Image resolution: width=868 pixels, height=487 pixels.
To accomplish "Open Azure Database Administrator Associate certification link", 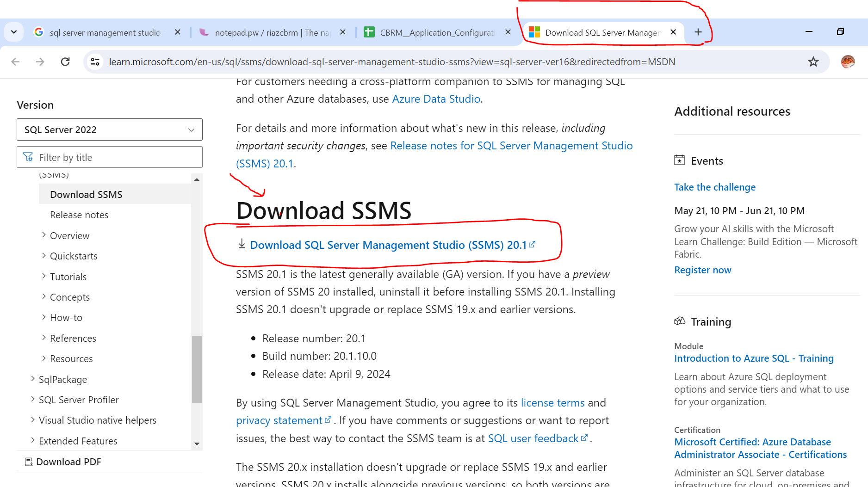I will tap(760, 448).
